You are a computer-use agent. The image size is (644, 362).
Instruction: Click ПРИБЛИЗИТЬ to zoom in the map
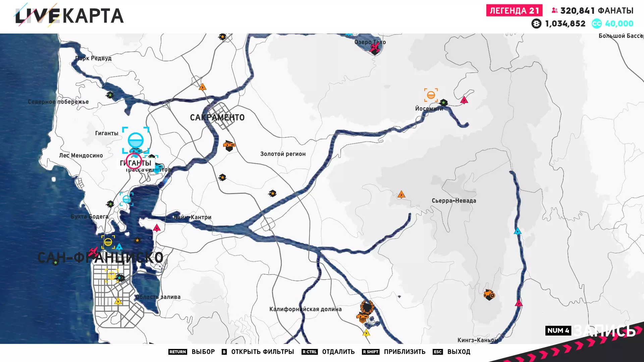[x=404, y=352]
